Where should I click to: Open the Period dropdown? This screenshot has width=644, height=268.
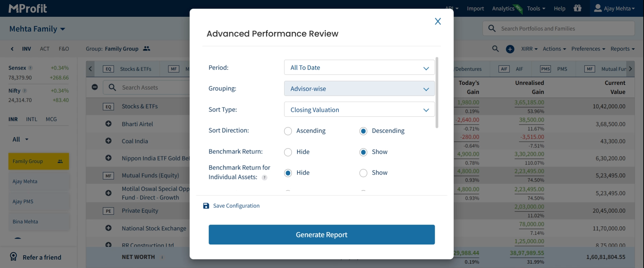359,68
